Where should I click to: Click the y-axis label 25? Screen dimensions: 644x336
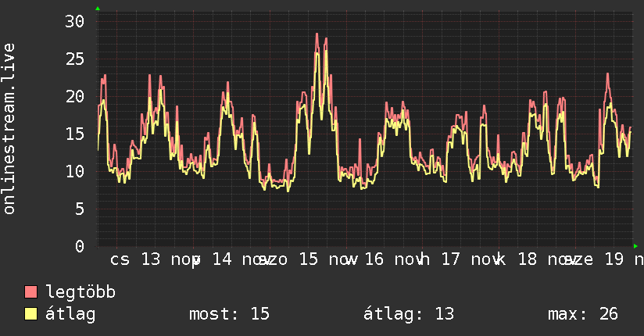74,59
